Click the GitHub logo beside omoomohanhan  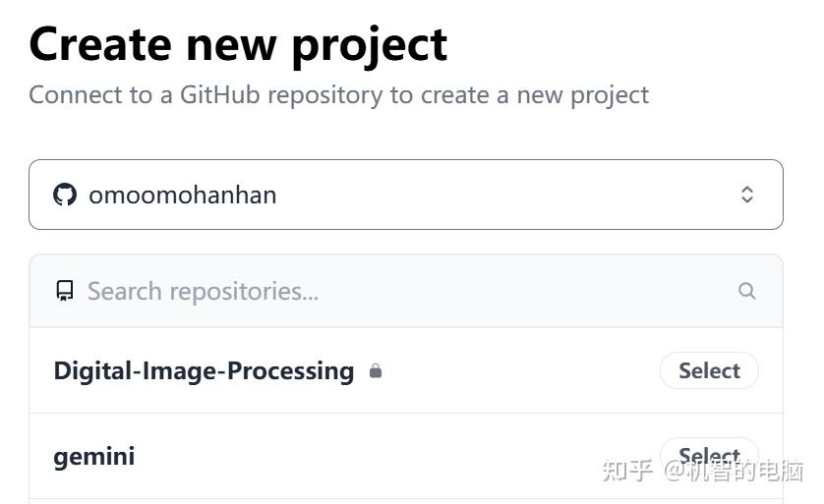[65, 195]
